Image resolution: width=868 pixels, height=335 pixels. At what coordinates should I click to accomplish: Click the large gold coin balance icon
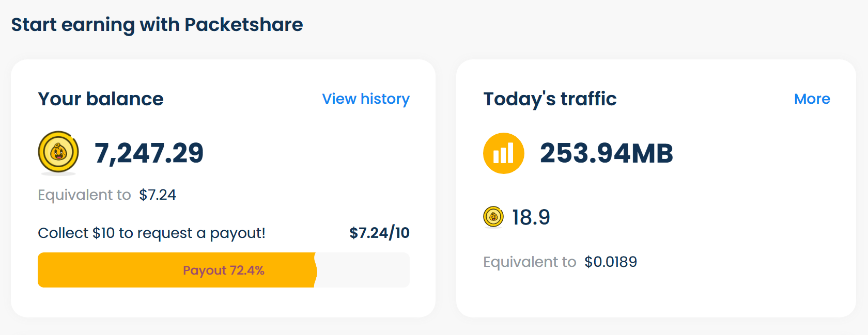pyautogui.click(x=58, y=152)
